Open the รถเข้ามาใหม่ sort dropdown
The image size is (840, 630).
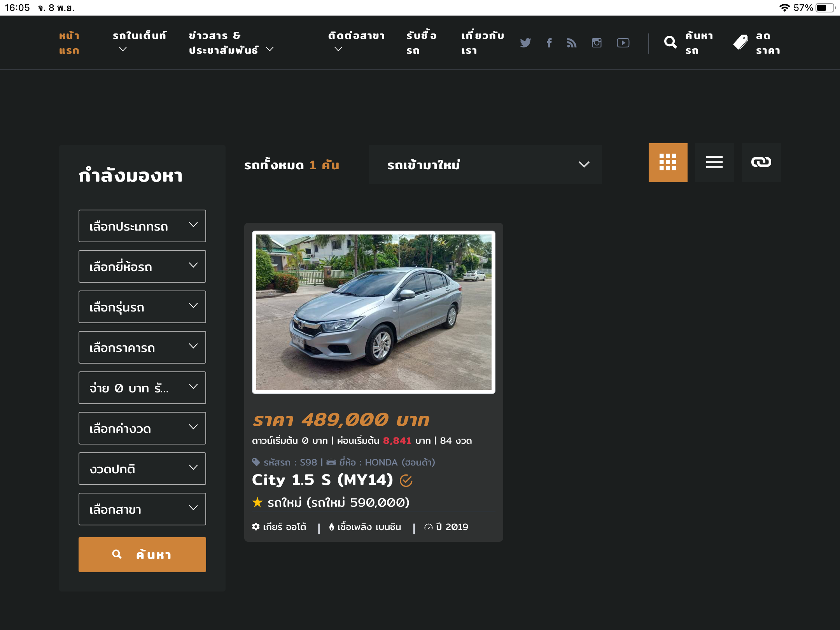click(x=485, y=164)
